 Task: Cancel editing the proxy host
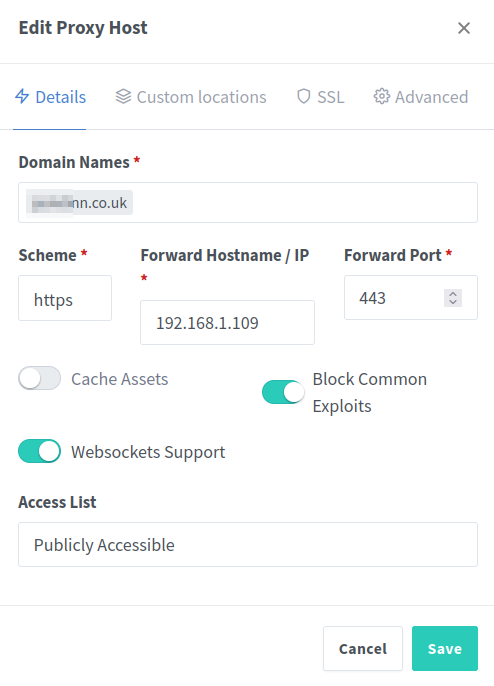point(363,648)
